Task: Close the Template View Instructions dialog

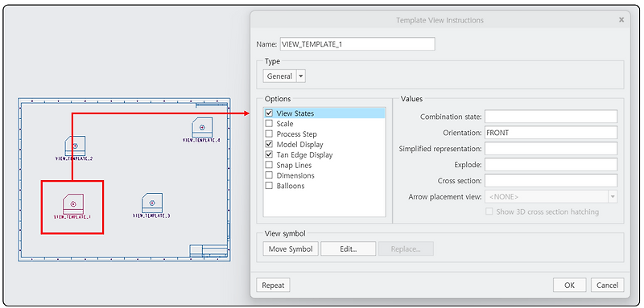Action: 621,19
